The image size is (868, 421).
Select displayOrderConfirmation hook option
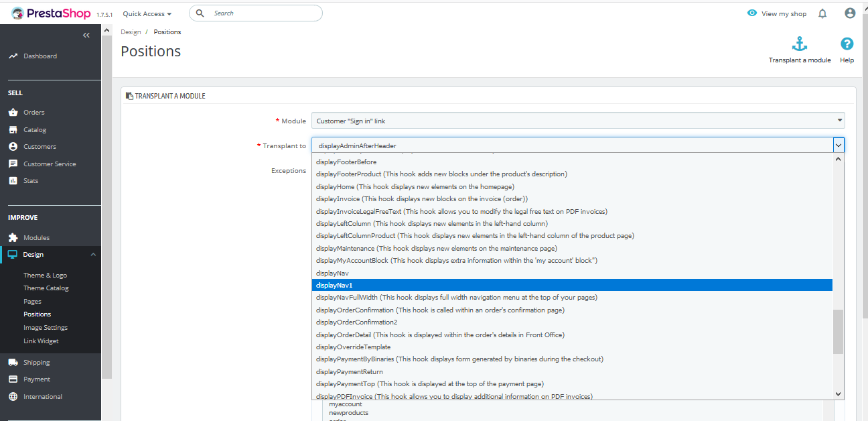tap(572, 310)
